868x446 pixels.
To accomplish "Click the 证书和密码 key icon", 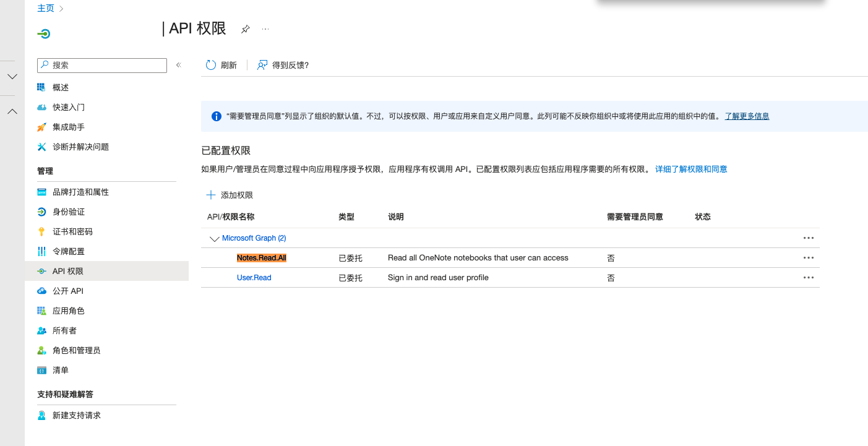I will [x=41, y=231].
